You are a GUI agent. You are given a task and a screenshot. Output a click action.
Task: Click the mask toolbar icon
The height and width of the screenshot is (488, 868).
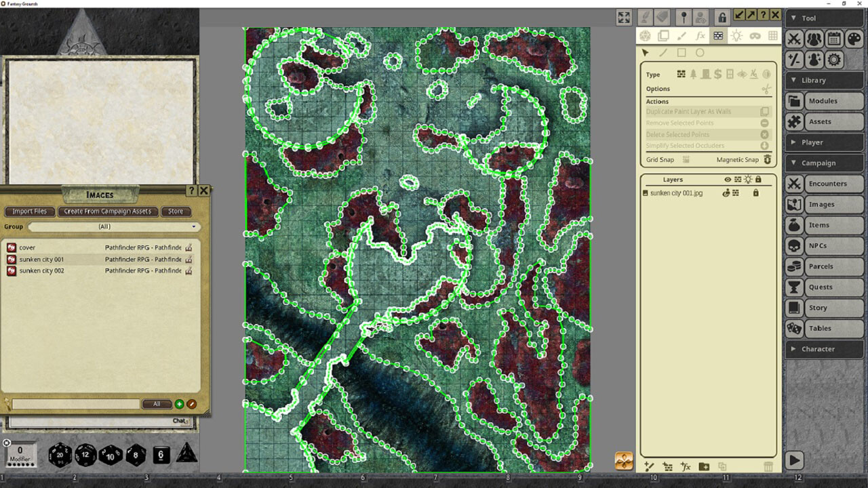tap(755, 37)
